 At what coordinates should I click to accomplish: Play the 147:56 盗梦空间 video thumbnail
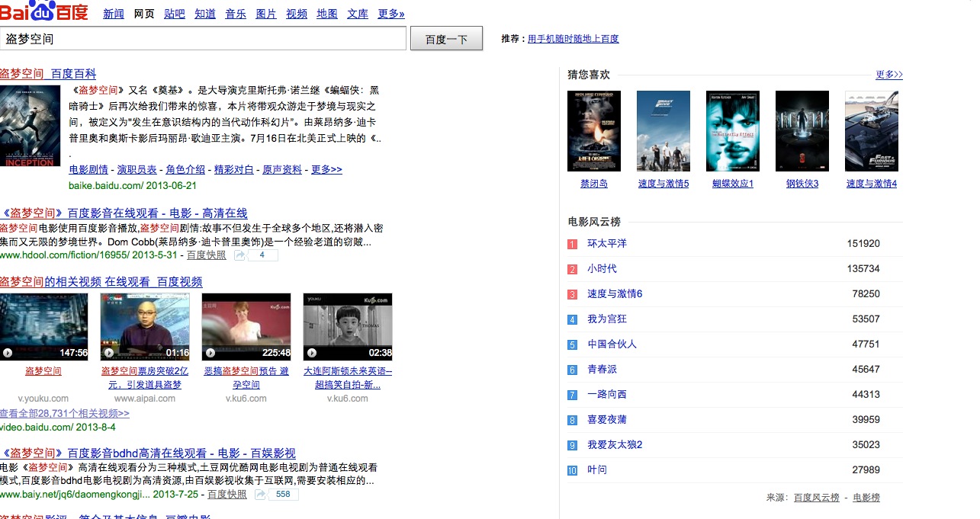tap(43, 327)
